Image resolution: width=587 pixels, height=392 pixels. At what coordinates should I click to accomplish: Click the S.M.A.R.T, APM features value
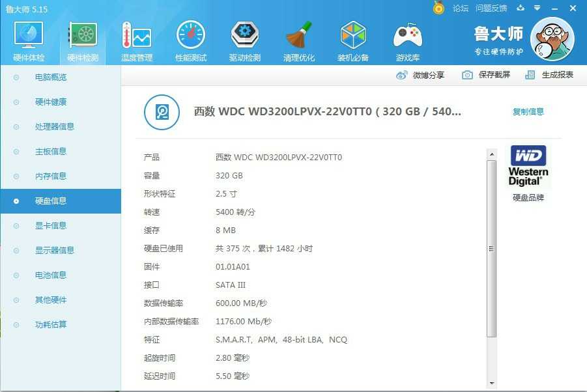[x=281, y=340]
